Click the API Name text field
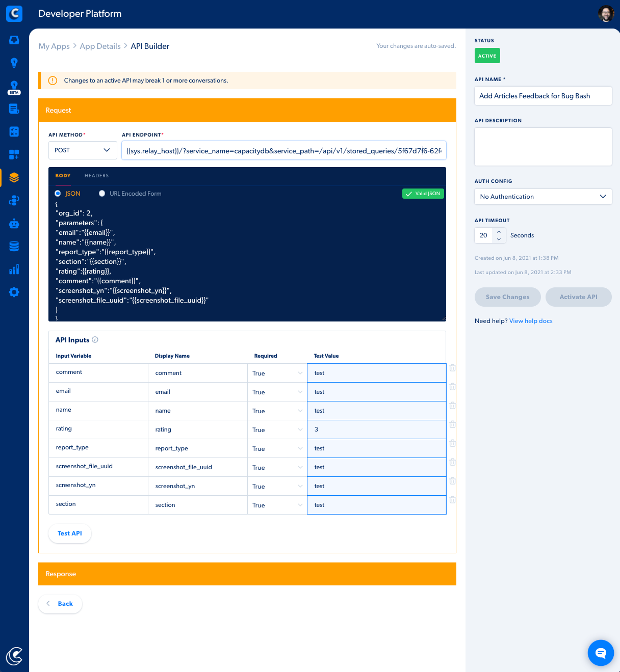The height and width of the screenshot is (672, 620). pyautogui.click(x=543, y=96)
